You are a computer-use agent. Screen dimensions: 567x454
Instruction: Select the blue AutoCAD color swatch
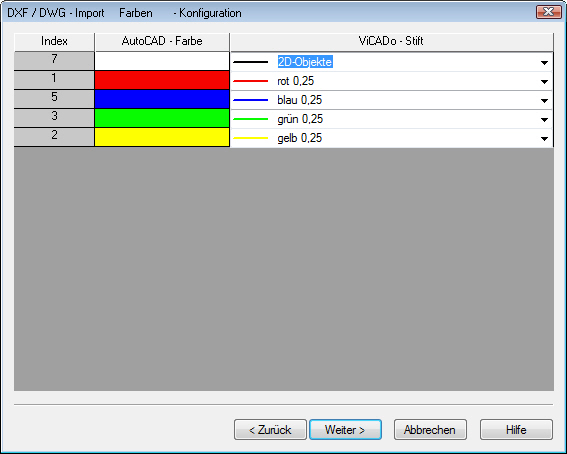(x=162, y=99)
